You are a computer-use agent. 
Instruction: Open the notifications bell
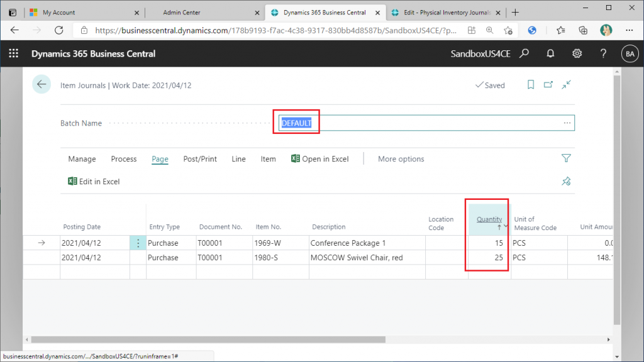pos(550,53)
